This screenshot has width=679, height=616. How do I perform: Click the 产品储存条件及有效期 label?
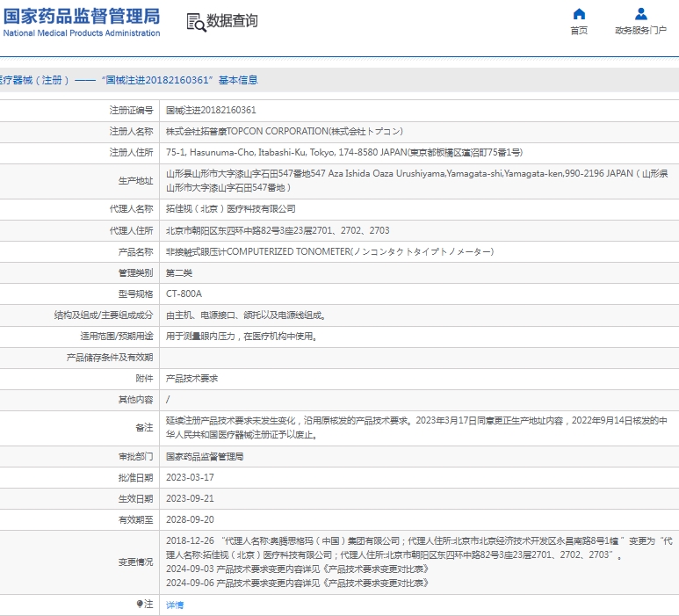[x=110, y=358]
